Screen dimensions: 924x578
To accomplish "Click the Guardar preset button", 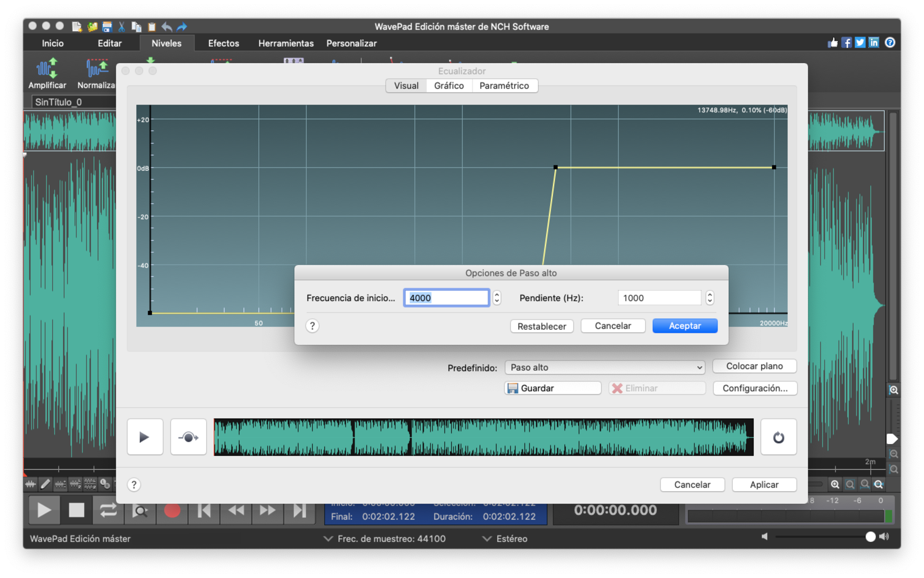I will click(x=552, y=388).
